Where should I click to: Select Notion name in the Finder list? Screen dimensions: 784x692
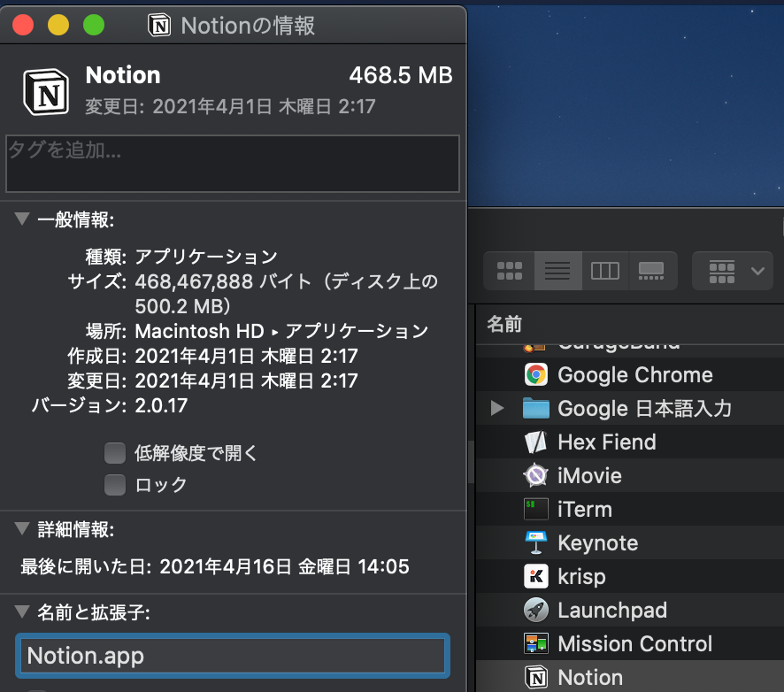(590, 678)
